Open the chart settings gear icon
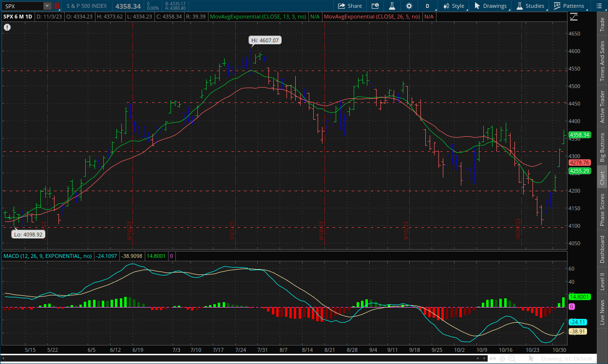Image resolution: width=608 pixels, height=364 pixels. click(x=409, y=6)
